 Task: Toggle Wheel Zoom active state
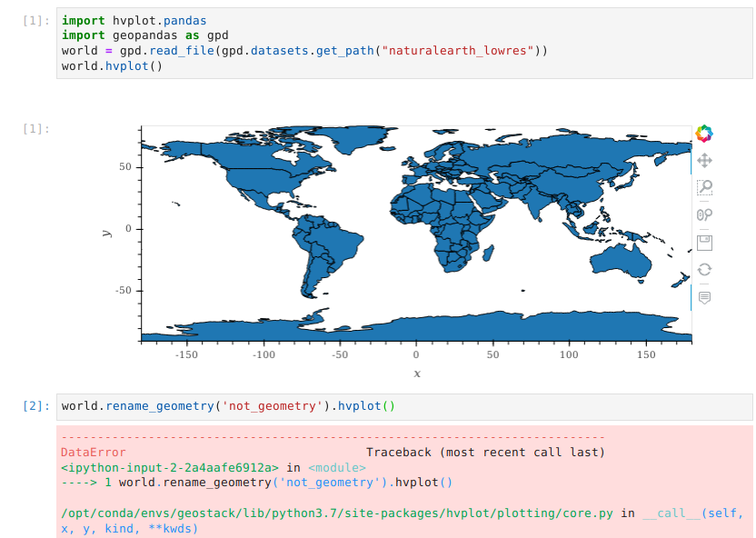[702, 214]
